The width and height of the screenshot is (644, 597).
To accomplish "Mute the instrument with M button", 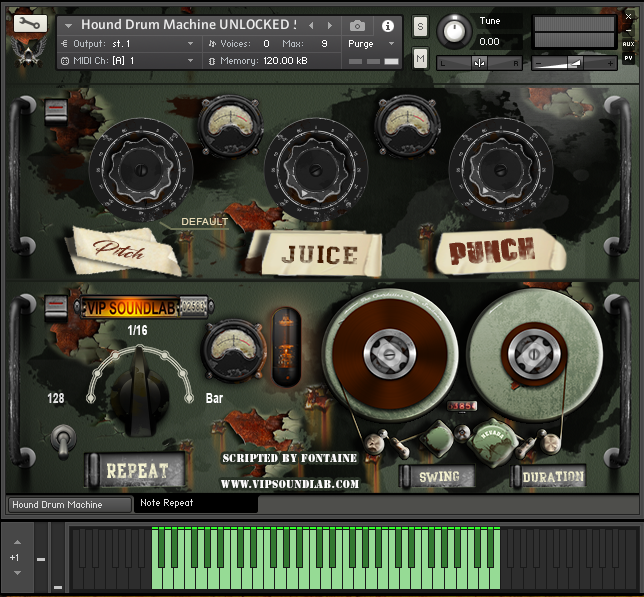I will tap(420, 58).
